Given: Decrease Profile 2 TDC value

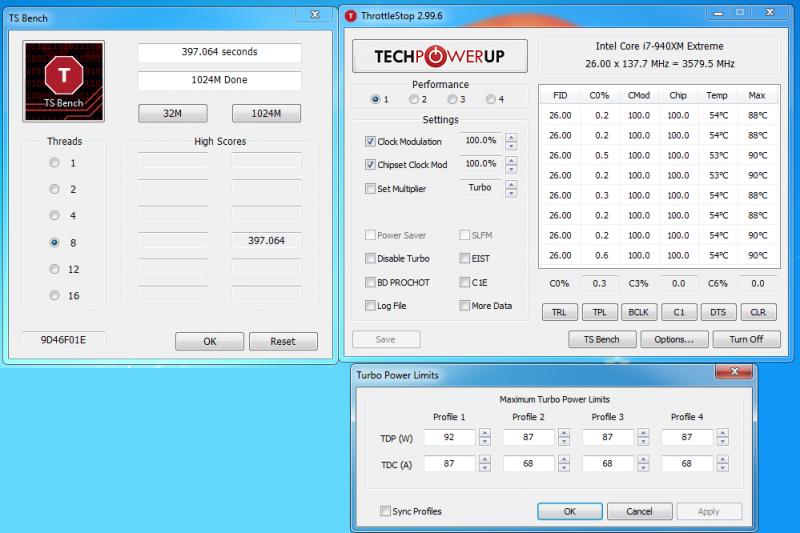Looking at the screenshot, I should click(564, 468).
